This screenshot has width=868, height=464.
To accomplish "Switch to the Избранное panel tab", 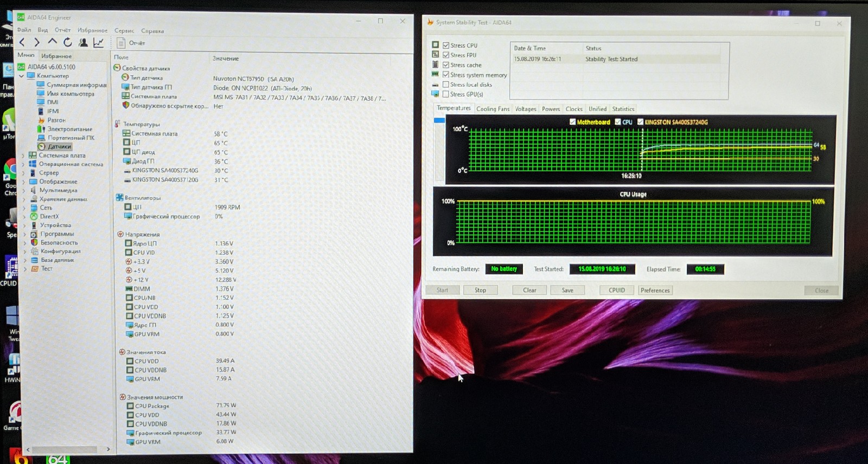I will coord(56,56).
